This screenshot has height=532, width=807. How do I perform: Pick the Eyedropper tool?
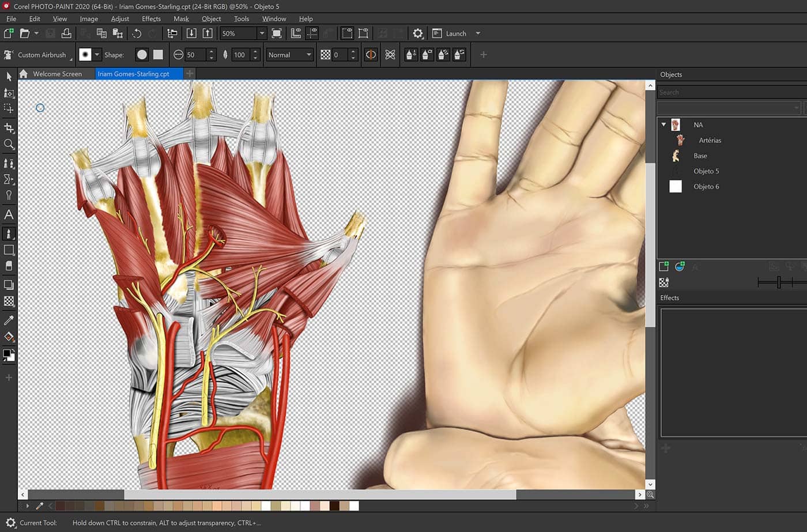(x=9, y=320)
